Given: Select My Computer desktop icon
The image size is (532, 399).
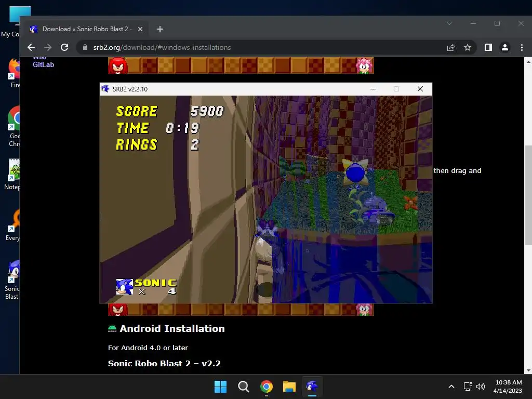Looking at the screenshot, I should pos(10,22).
